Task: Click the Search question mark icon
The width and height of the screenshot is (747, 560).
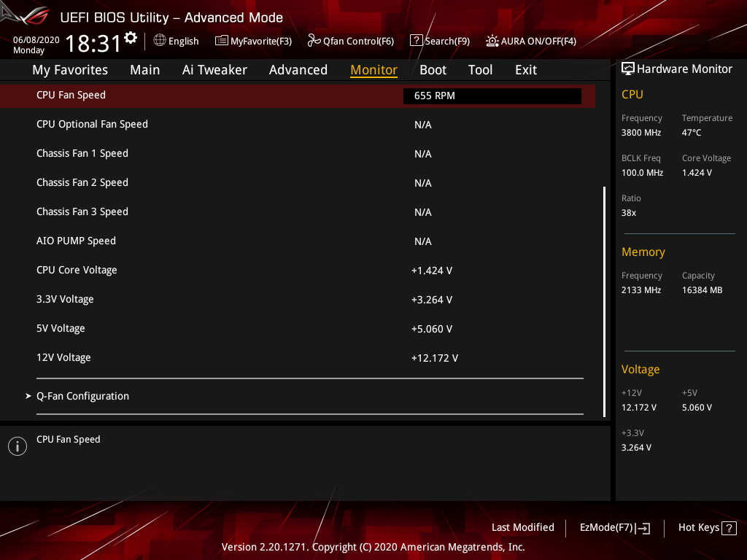Action: click(x=416, y=41)
